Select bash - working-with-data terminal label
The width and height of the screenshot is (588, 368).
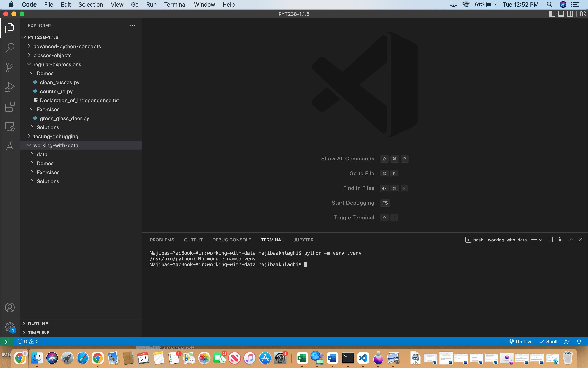click(x=496, y=240)
